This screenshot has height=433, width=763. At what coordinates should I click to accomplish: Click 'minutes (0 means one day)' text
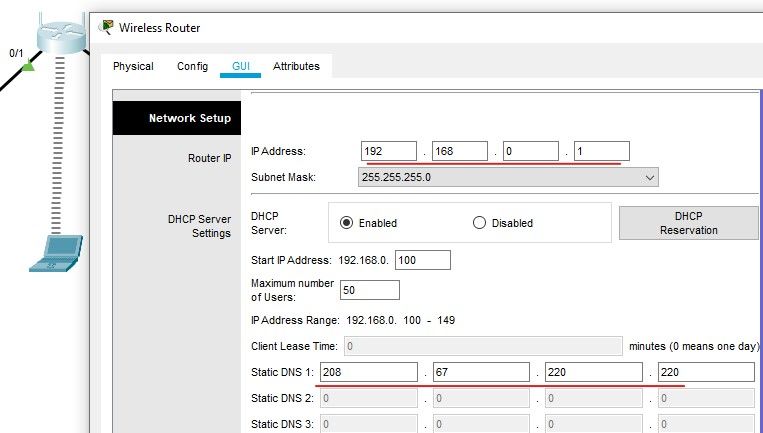pyautogui.click(x=694, y=346)
